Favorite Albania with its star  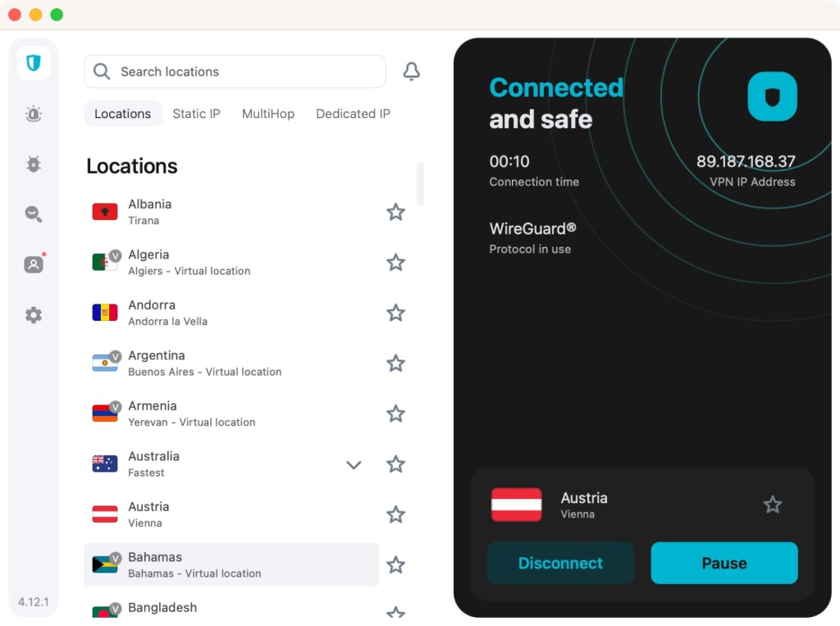click(x=395, y=212)
